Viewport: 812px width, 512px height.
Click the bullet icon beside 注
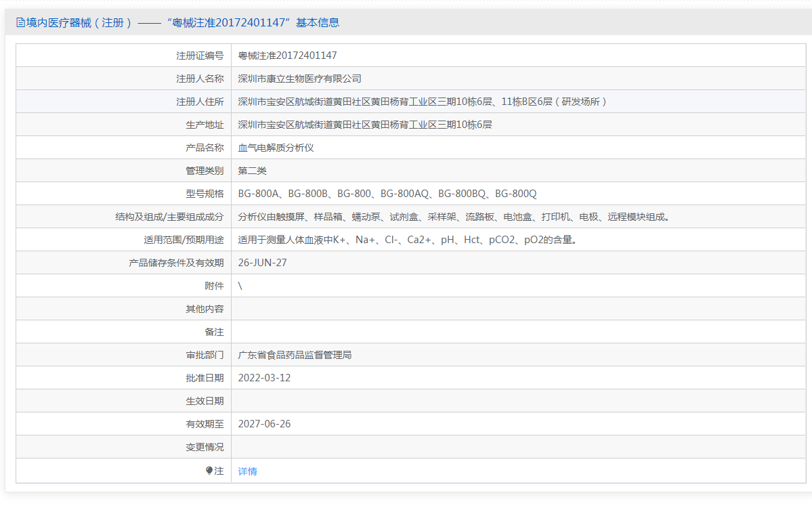pyautogui.click(x=209, y=471)
